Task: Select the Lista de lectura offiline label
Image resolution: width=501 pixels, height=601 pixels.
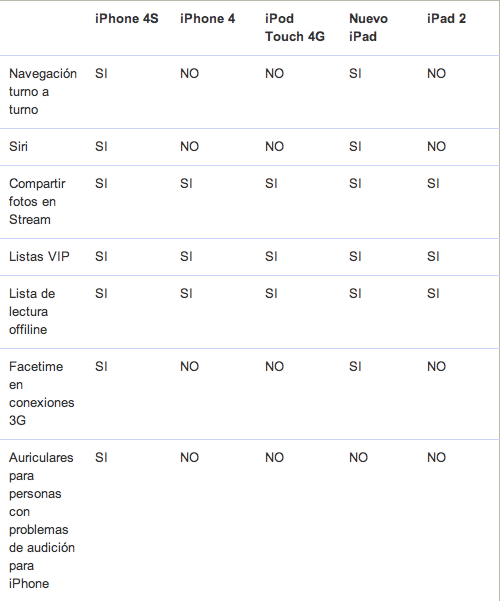Action: click(x=32, y=312)
